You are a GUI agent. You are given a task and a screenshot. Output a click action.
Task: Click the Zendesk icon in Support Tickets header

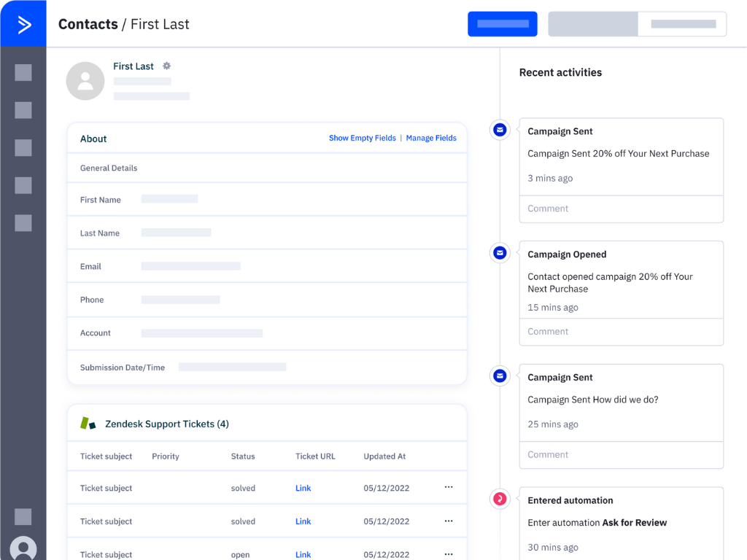(x=88, y=423)
